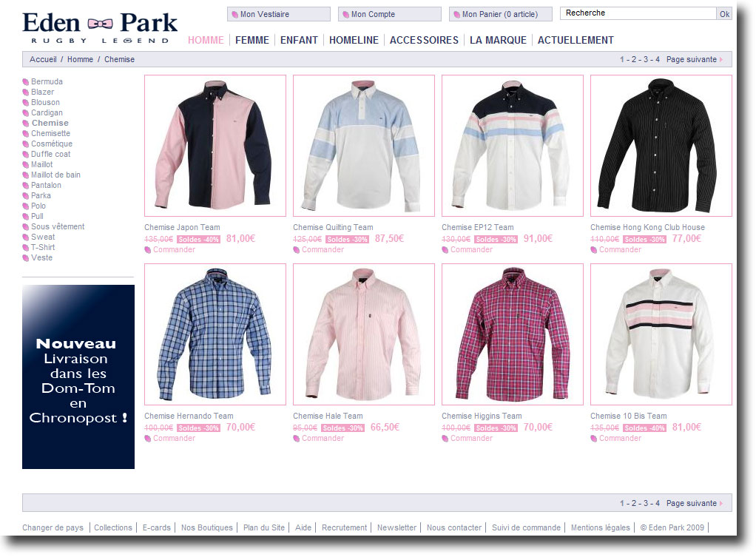Select the Cosmétique category
This screenshot has height=560, width=756.
(52, 144)
